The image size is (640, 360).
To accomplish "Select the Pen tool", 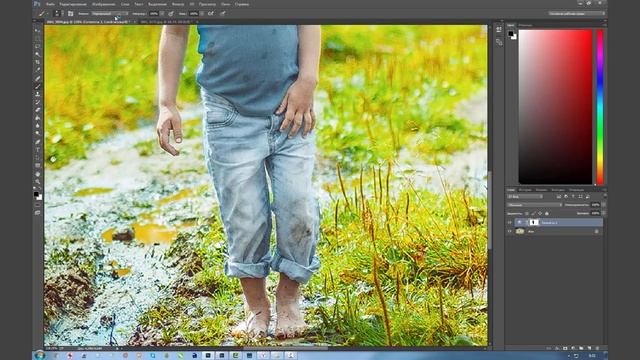I will pos(38,142).
